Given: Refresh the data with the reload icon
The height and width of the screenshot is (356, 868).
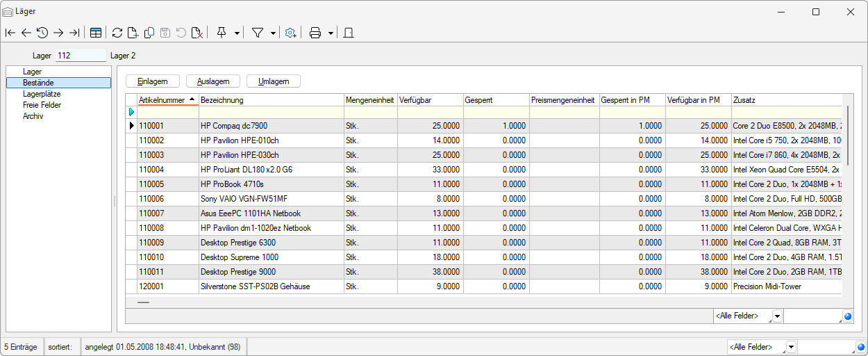Looking at the screenshot, I should click(x=117, y=33).
